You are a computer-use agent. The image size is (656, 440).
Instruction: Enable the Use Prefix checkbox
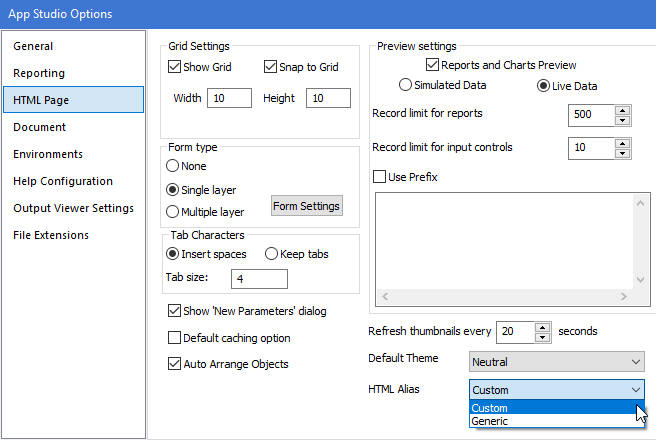380,177
